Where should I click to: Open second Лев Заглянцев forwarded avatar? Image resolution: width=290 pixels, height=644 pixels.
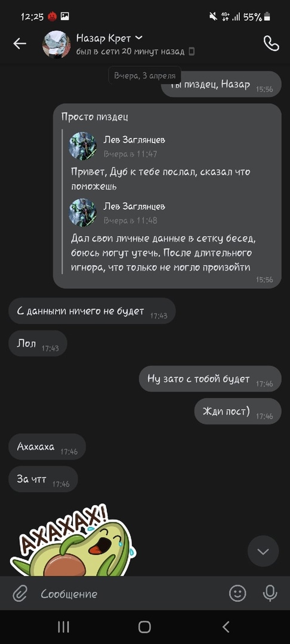click(x=82, y=212)
